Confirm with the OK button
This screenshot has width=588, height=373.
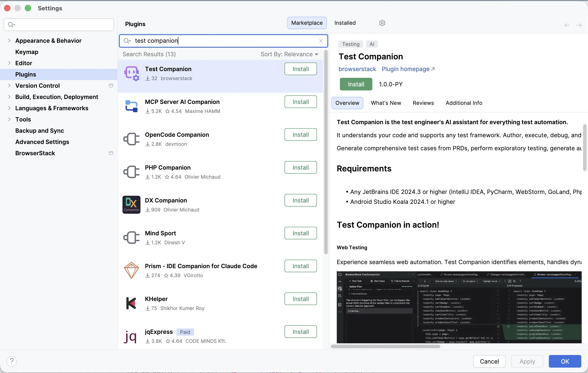[565, 361]
